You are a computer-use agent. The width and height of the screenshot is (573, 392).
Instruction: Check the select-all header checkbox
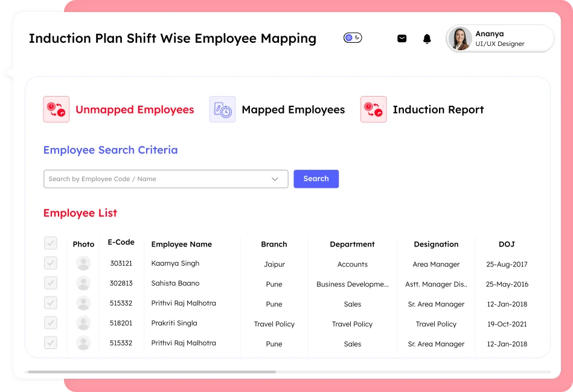[x=51, y=243]
